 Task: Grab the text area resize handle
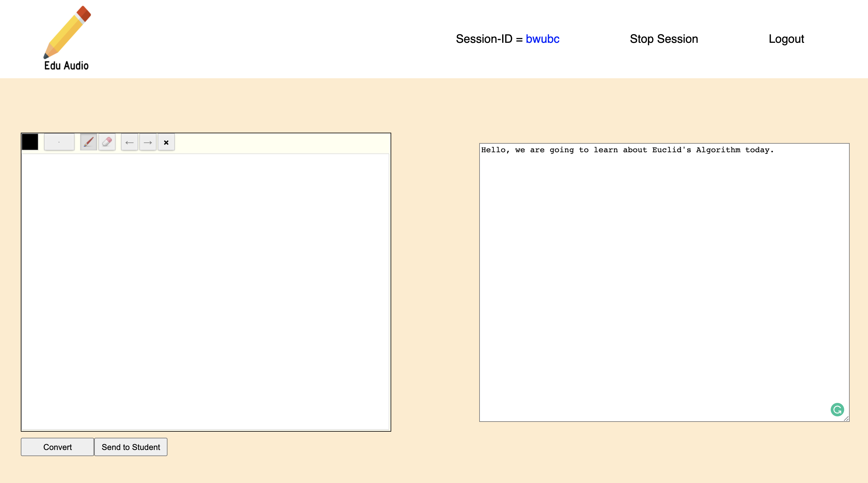tap(846, 418)
